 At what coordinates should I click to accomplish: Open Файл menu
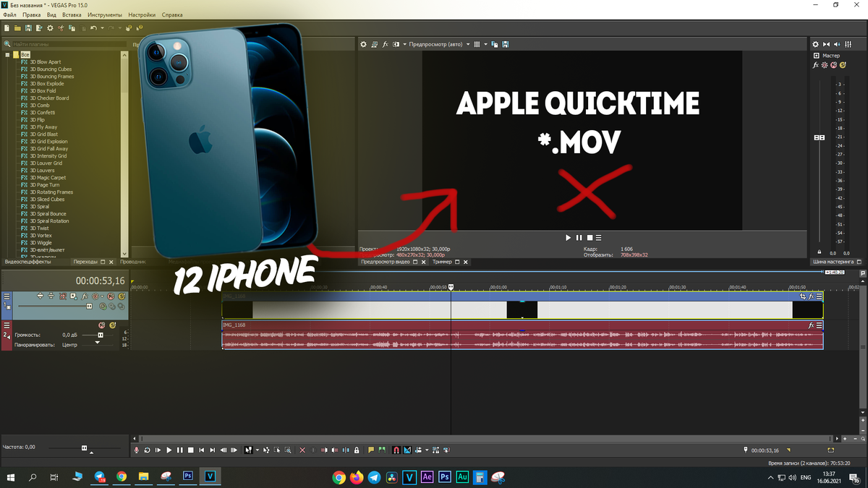(9, 14)
